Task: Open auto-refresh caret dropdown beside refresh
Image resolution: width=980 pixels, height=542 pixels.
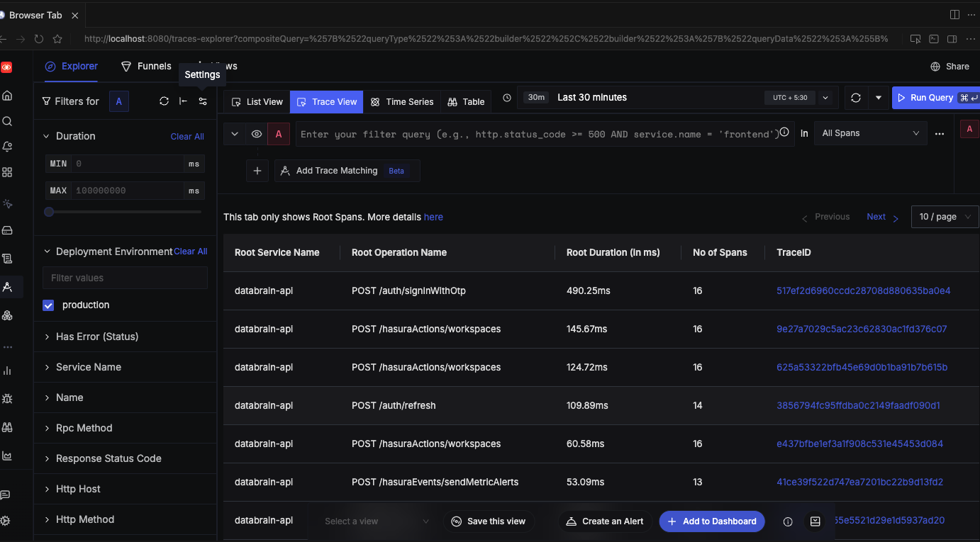Action: (879, 98)
